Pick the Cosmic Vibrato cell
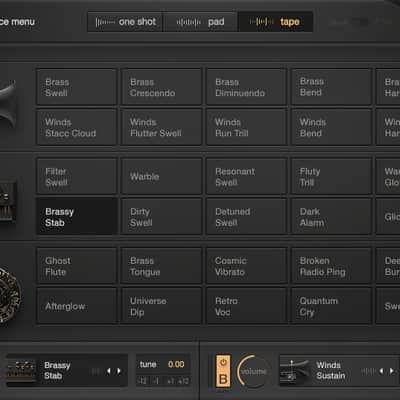Screen dimensions: 400x400 pyautogui.click(x=246, y=266)
